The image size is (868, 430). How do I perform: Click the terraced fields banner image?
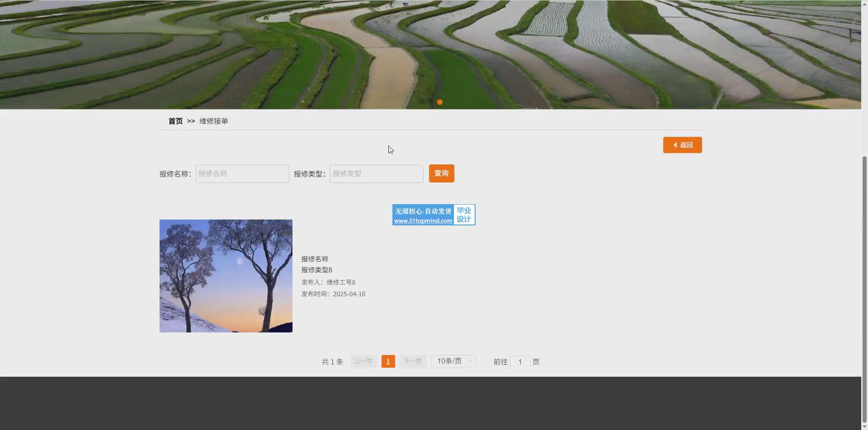(x=429, y=50)
